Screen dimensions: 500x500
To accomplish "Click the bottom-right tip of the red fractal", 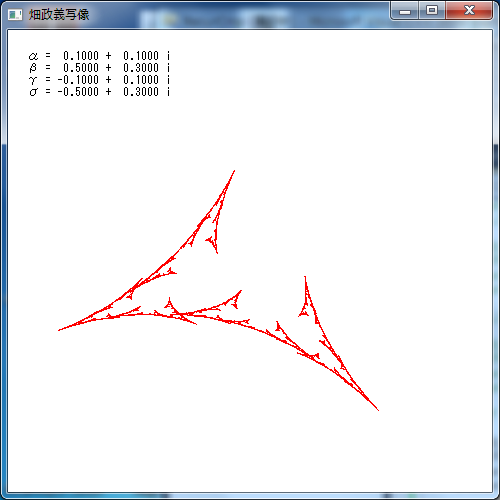I will pos(378,410).
